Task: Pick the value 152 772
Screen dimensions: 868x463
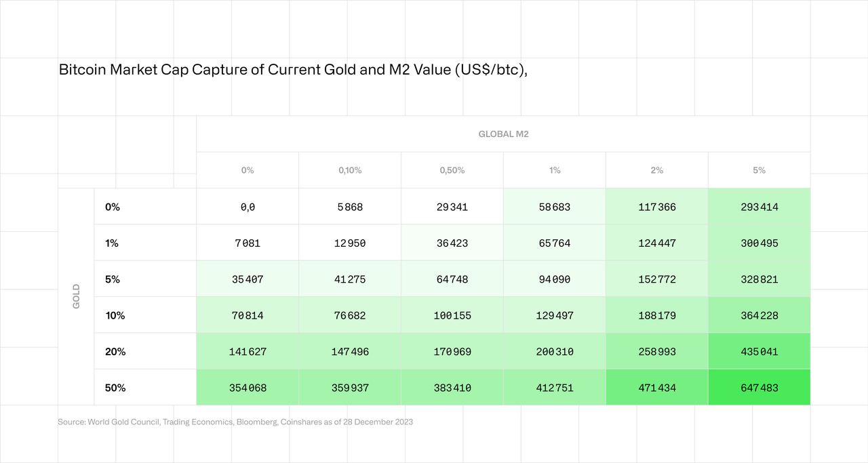Action: [657, 279]
